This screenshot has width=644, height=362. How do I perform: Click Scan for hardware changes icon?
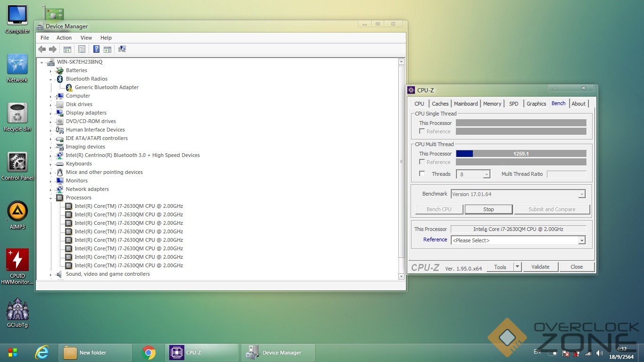122,49
